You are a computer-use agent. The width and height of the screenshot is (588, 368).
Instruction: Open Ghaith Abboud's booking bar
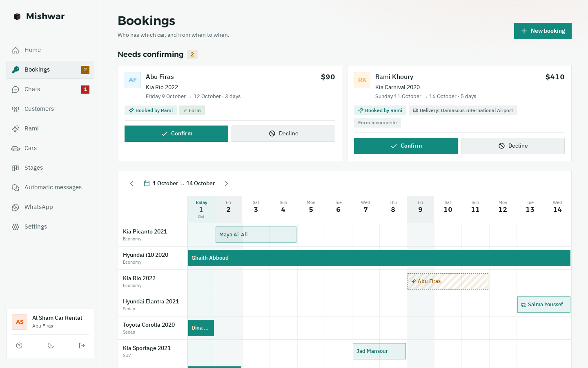pyautogui.click(x=379, y=258)
